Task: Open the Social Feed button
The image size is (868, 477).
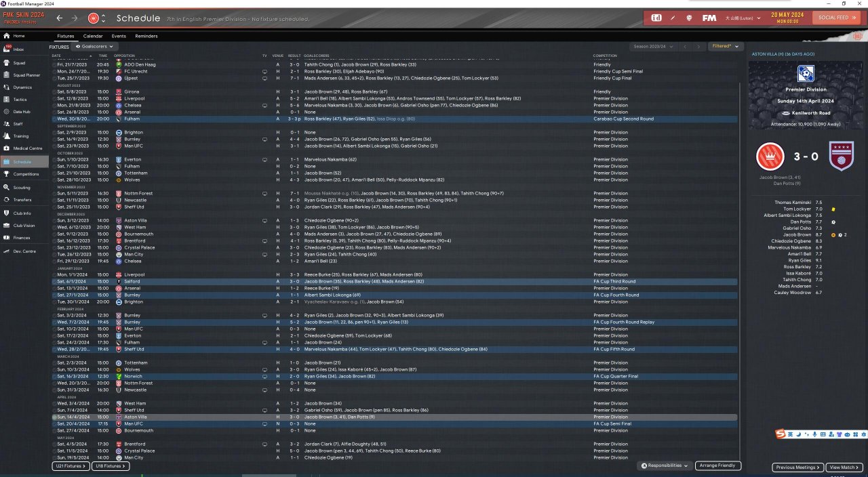Action: click(837, 18)
